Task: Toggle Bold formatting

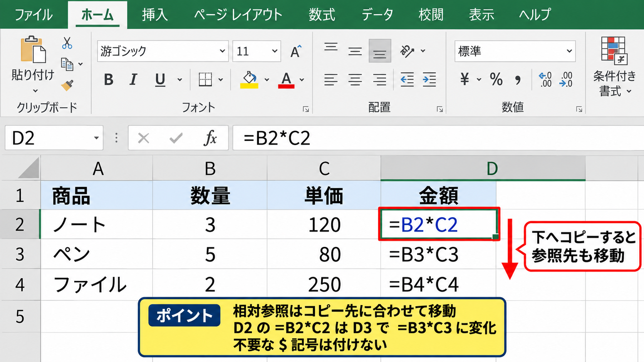Action: point(109,80)
